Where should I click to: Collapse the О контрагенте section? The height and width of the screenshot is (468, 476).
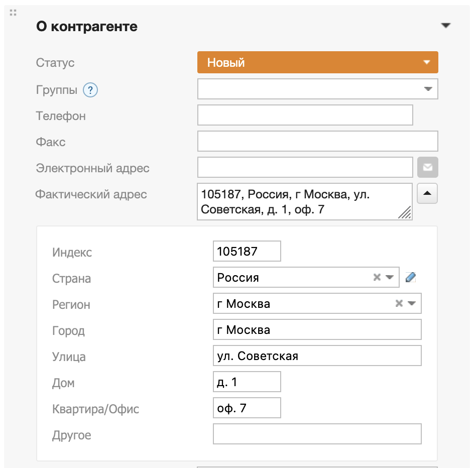(x=445, y=26)
